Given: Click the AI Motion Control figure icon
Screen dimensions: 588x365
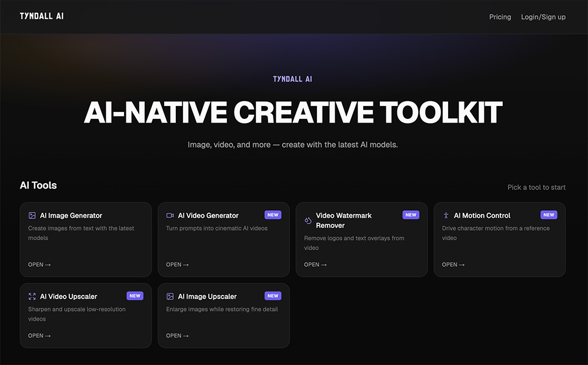Looking at the screenshot, I should coord(446,215).
